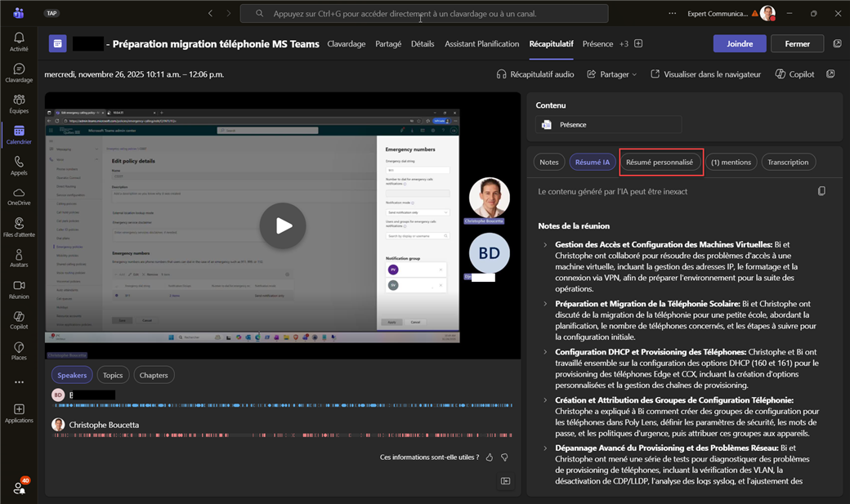Expand the +3 more tabs menu
This screenshot has height=504, width=850.
[x=624, y=44]
